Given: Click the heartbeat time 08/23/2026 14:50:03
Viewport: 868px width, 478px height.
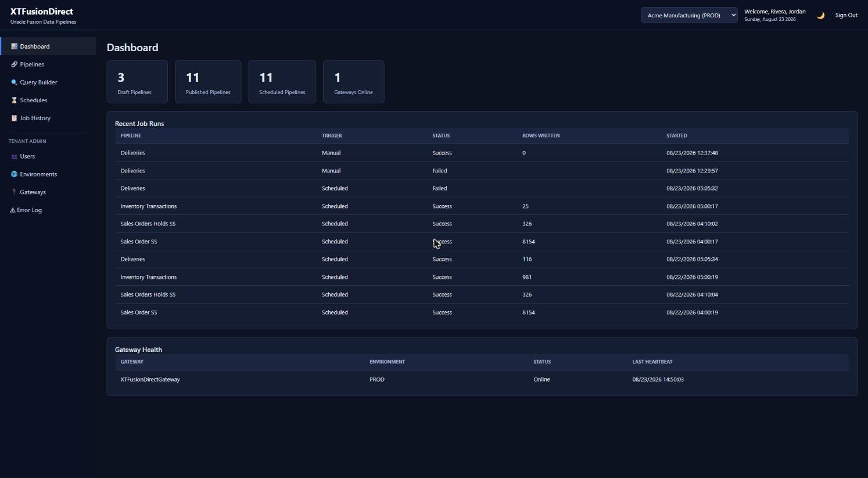Looking at the screenshot, I should click(658, 380).
